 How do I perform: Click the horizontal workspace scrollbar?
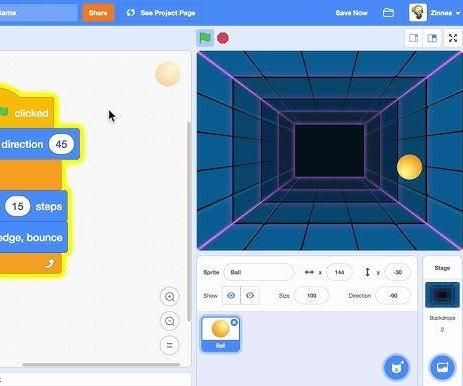[x=101, y=364]
